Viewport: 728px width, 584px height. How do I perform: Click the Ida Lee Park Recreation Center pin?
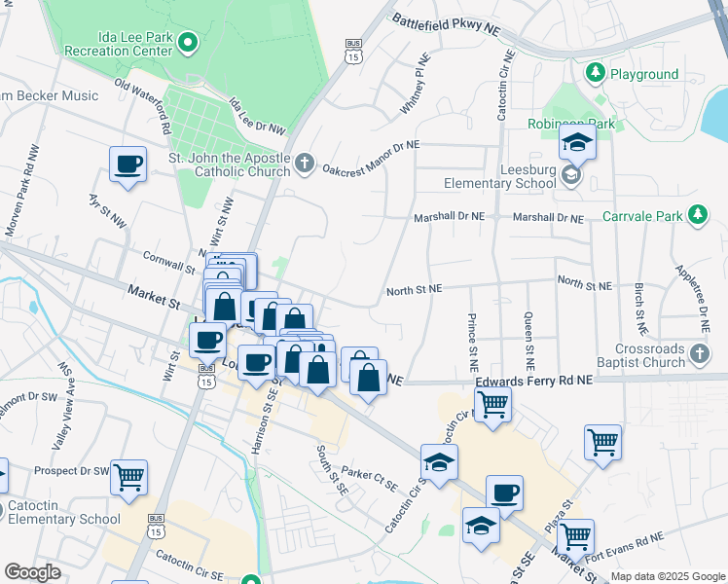pos(190,41)
